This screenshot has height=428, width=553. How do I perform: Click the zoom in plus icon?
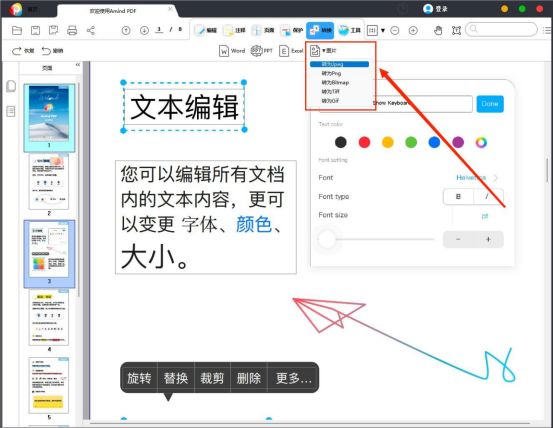[x=413, y=31]
